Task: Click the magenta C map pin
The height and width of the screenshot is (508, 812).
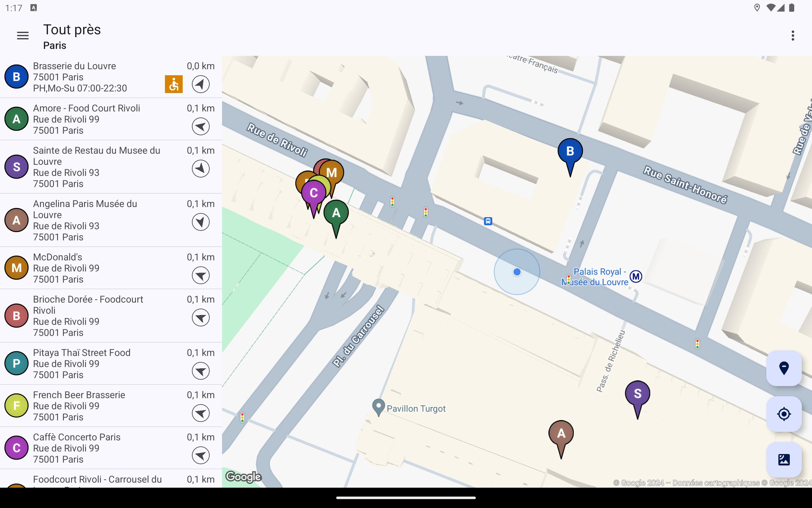Action: pyautogui.click(x=314, y=193)
